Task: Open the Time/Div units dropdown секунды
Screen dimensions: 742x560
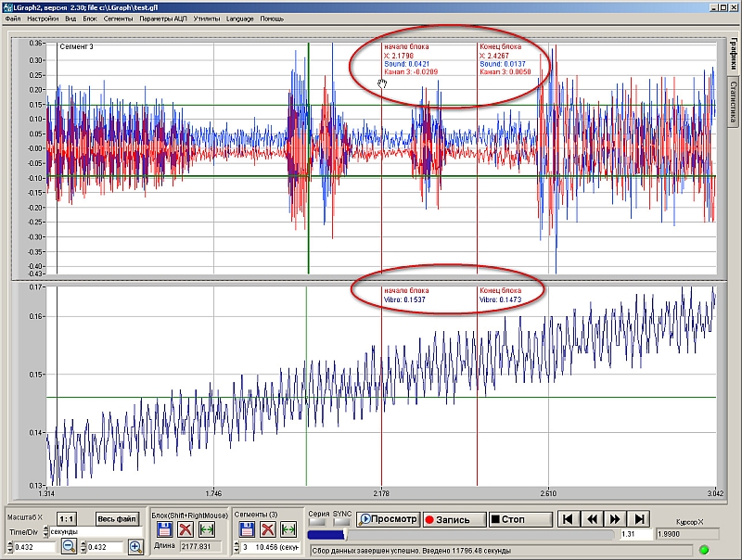Action: pyautogui.click(x=96, y=531)
